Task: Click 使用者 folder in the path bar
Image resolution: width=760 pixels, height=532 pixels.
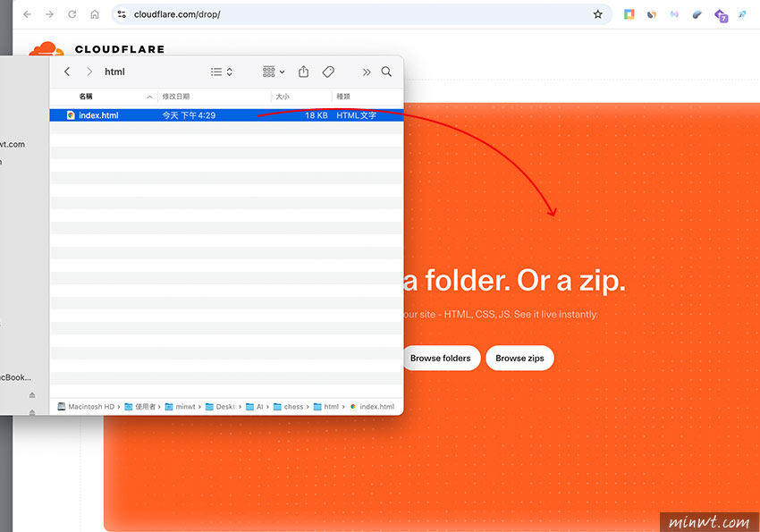Action: click(140, 407)
